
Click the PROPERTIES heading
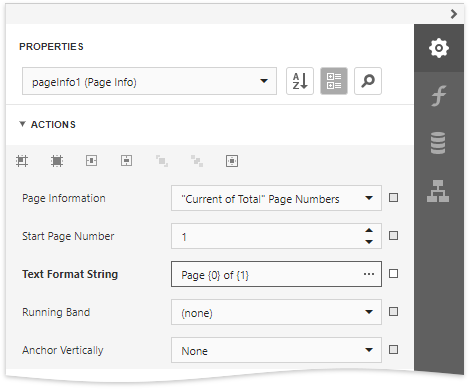pyautogui.click(x=51, y=46)
